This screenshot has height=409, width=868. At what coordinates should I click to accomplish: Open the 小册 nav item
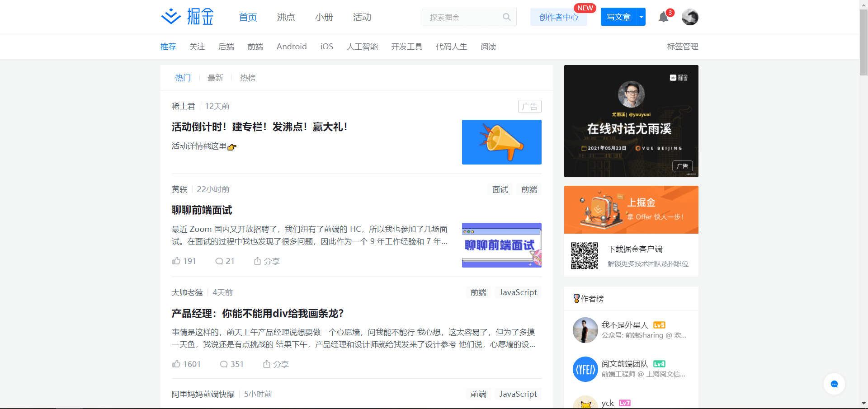coord(324,17)
